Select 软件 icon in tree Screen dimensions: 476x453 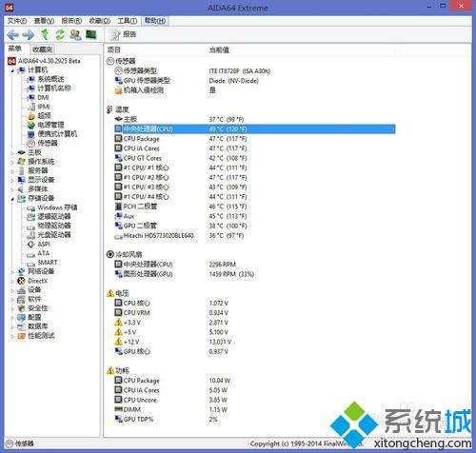[x=21, y=299]
